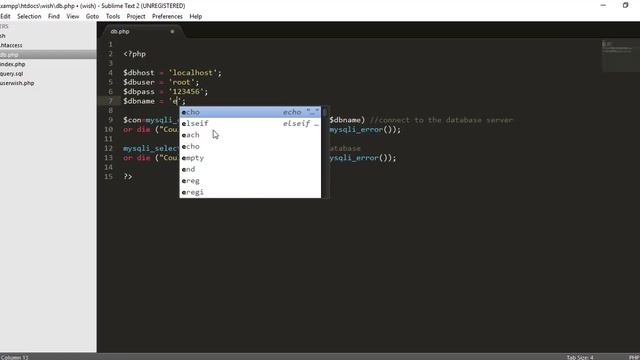Open userwish.php in the sidebar
The width and height of the screenshot is (640, 360).
point(17,83)
